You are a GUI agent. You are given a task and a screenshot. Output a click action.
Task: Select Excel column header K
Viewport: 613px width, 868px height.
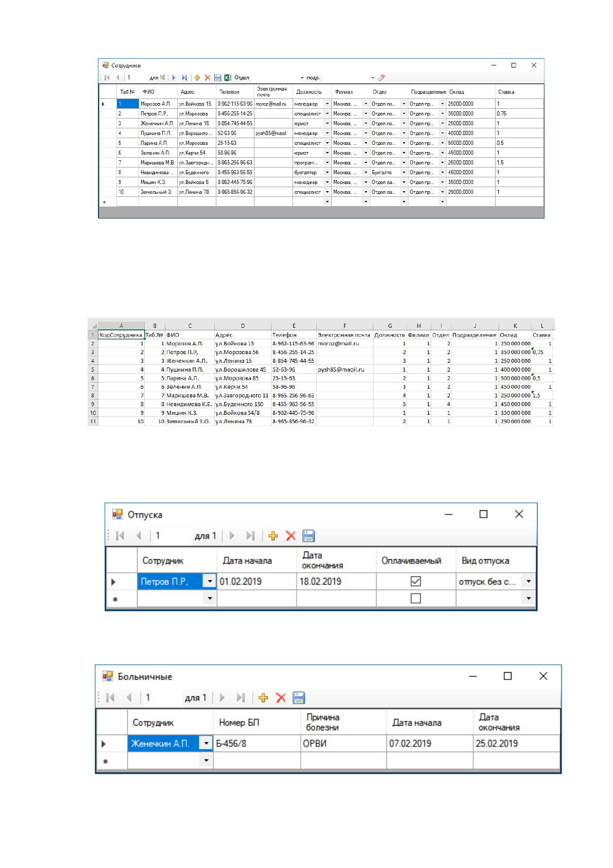(x=515, y=326)
